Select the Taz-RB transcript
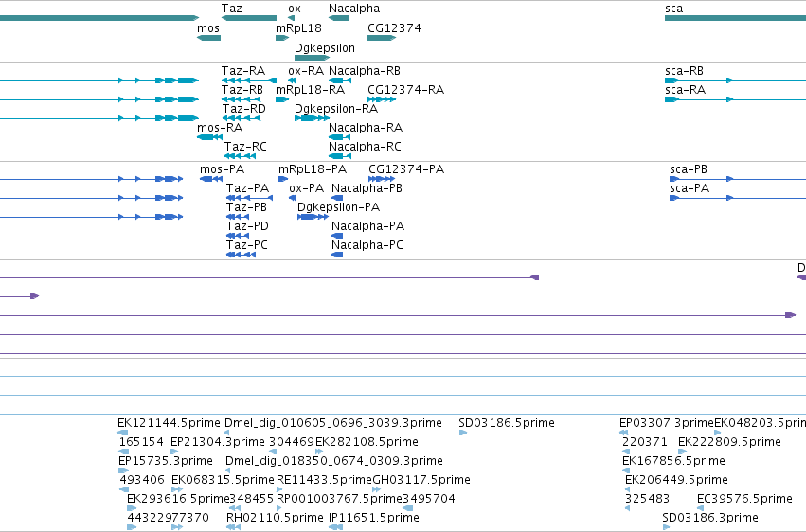The height and width of the screenshot is (532, 806). point(242,99)
